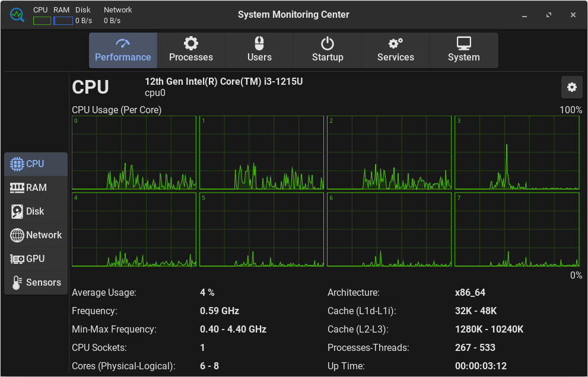Open the Services tab
This screenshot has width=588, height=377.
click(x=396, y=50)
